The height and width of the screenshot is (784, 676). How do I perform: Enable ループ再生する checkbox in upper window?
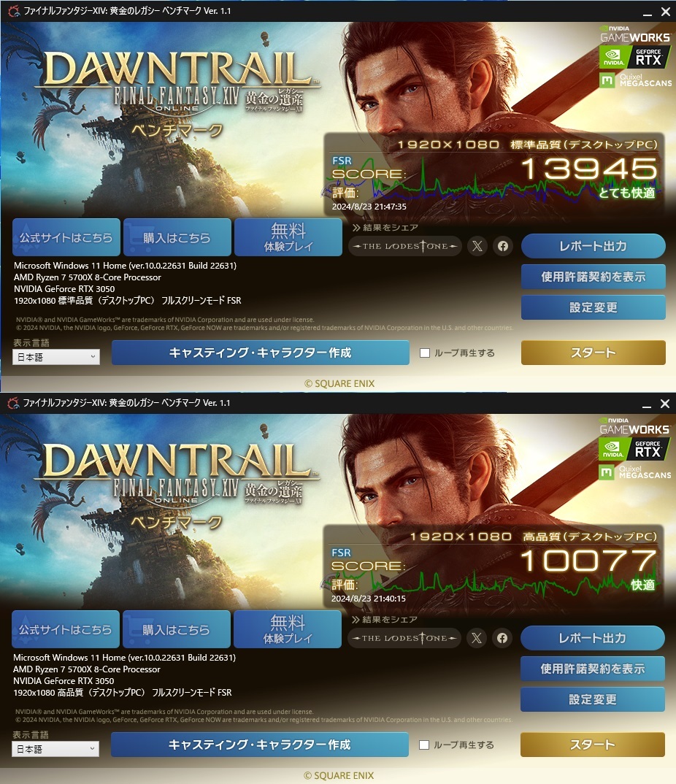coord(425,353)
